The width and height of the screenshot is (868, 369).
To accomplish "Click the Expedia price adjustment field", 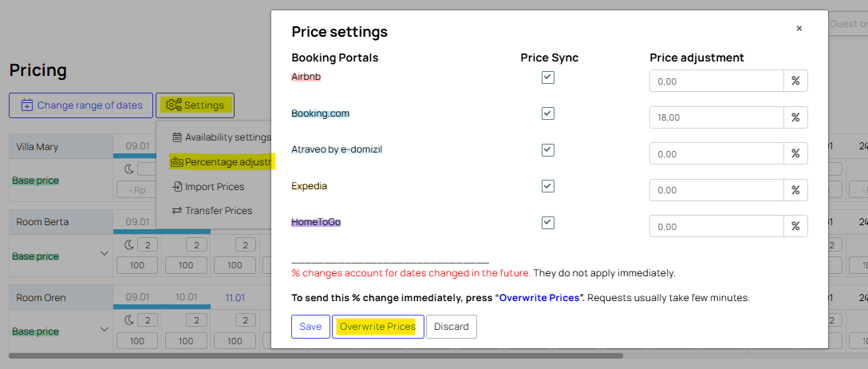I will (717, 190).
